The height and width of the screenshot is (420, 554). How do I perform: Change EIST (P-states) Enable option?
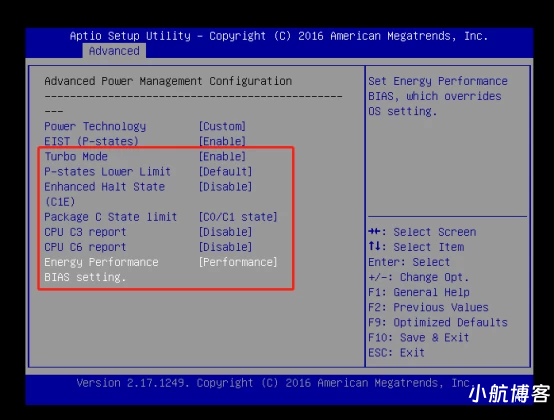click(222, 141)
